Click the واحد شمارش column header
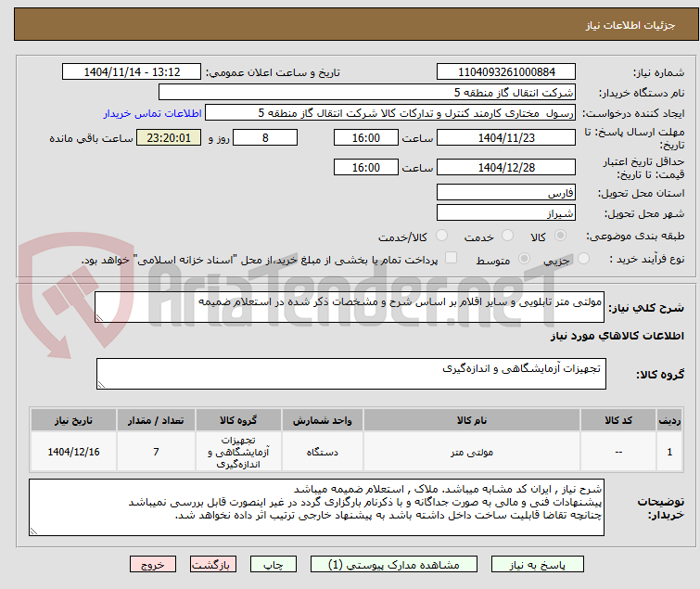The width and height of the screenshot is (700, 589). (323, 421)
